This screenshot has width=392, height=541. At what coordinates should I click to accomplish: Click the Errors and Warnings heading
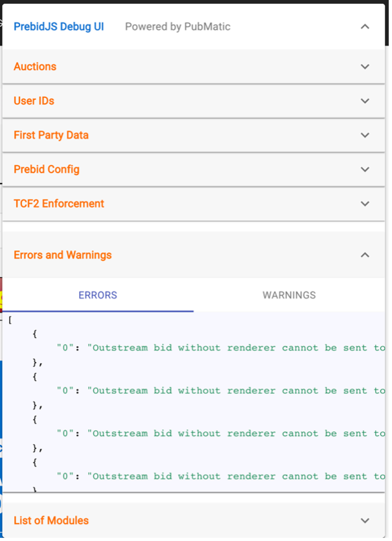[x=63, y=255]
